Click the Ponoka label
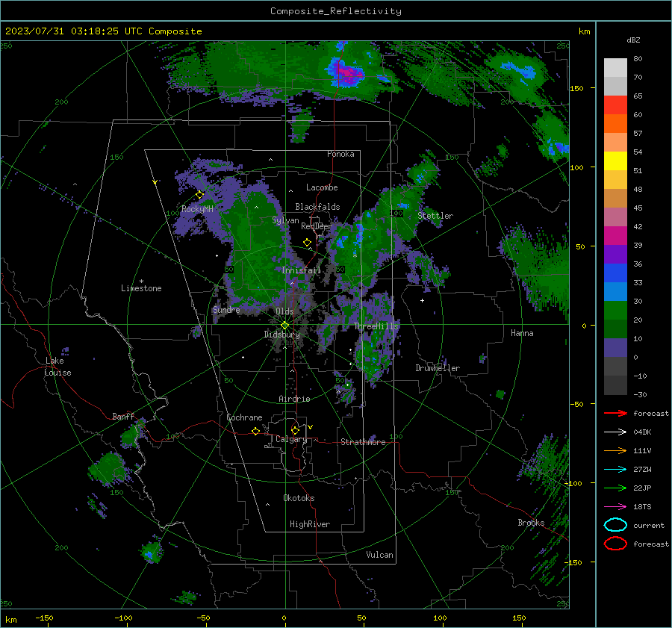The height and width of the screenshot is (628, 672). pos(340,154)
